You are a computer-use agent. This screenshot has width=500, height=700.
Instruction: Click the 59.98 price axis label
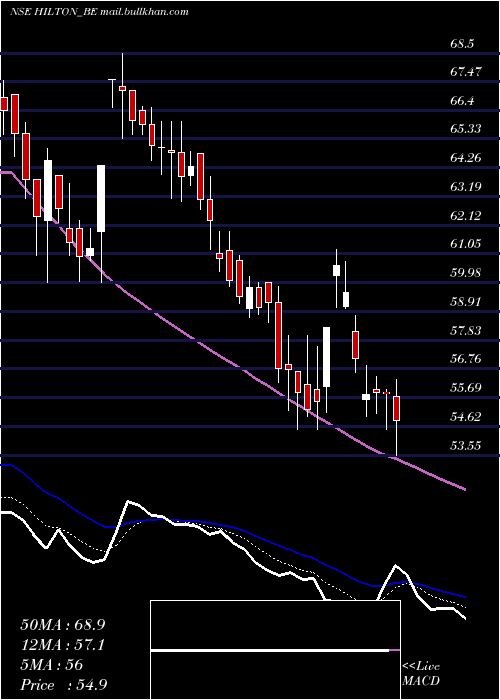[x=466, y=273]
